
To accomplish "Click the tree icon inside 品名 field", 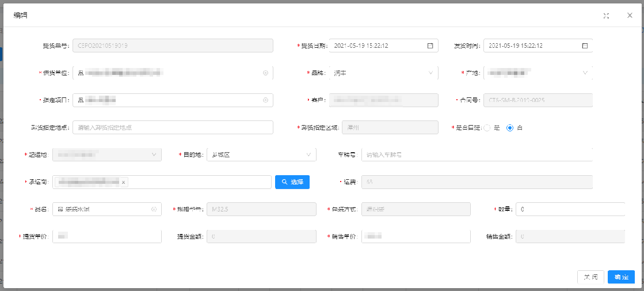I will click(60, 209).
